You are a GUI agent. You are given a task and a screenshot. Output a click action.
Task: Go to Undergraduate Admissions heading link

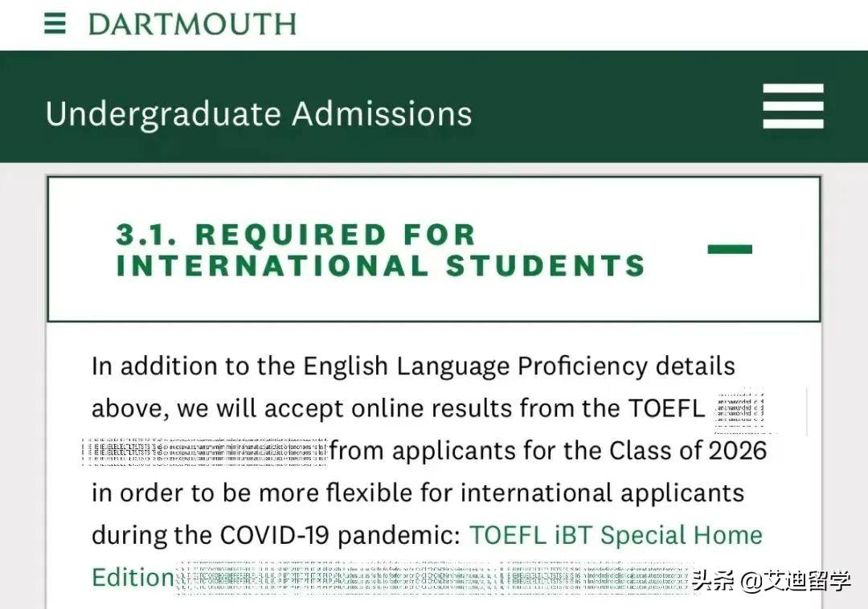[x=259, y=113]
